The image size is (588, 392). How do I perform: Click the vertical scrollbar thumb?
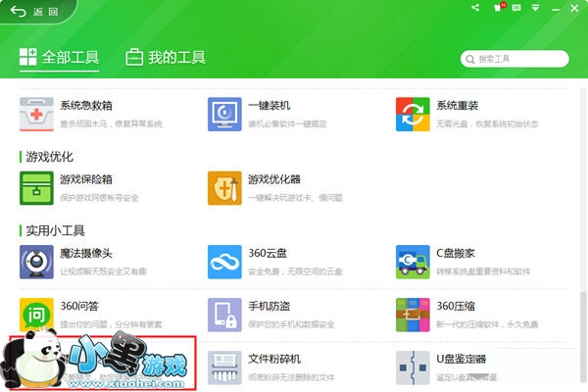(x=583, y=337)
